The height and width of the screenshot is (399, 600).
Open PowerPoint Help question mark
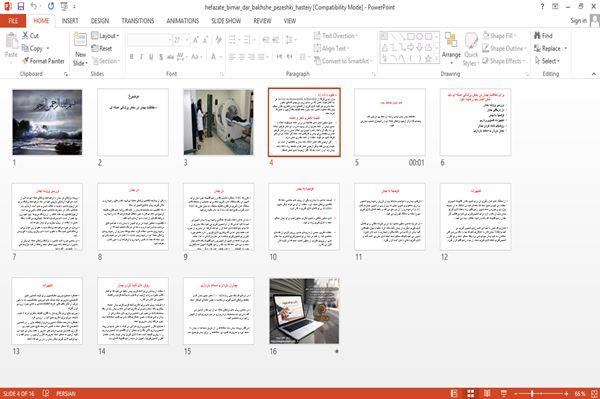click(x=542, y=7)
